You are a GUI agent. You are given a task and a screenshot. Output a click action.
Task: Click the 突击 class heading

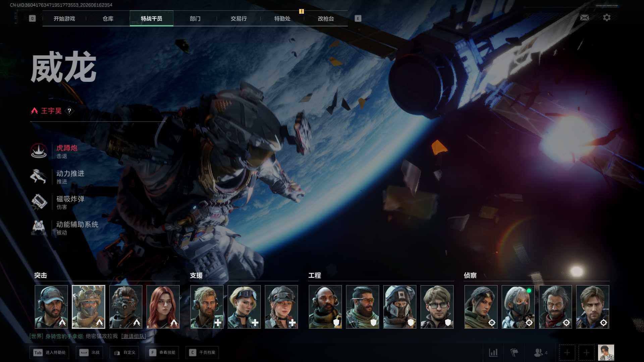41,276
